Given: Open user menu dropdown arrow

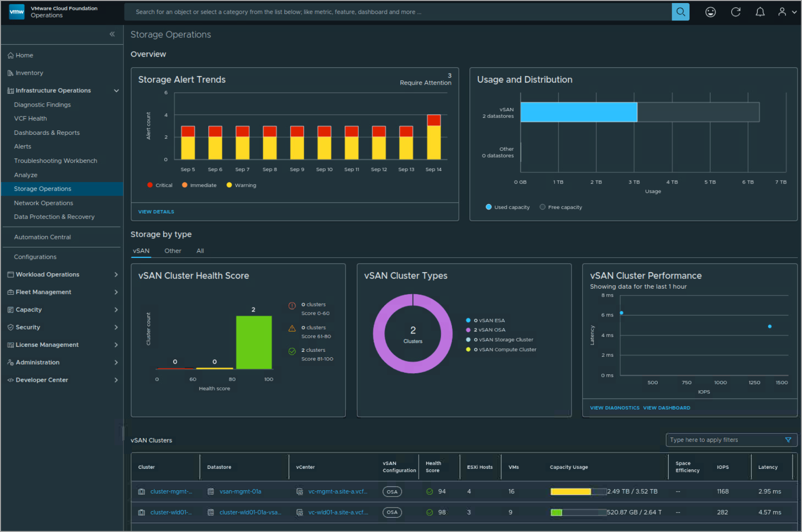Looking at the screenshot, I should pyautogui.click(x=794, y=12).
